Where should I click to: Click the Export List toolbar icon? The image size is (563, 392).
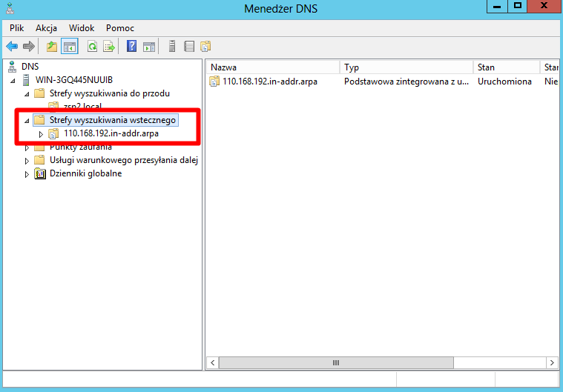point(109,47)
